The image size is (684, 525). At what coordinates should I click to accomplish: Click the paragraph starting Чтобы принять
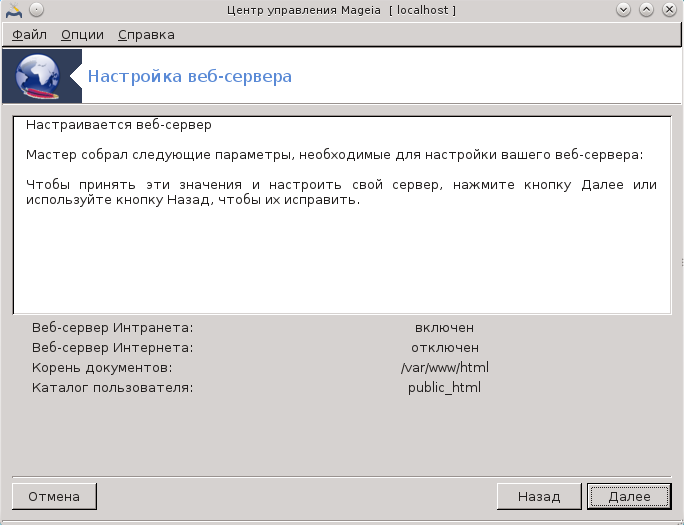pyautogui.click(x=341, y=192)
